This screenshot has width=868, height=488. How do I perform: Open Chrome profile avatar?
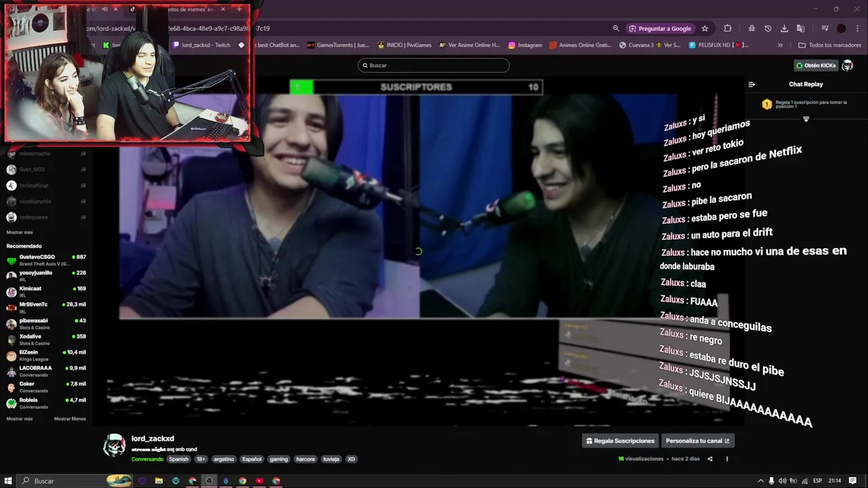coord(842,28)
